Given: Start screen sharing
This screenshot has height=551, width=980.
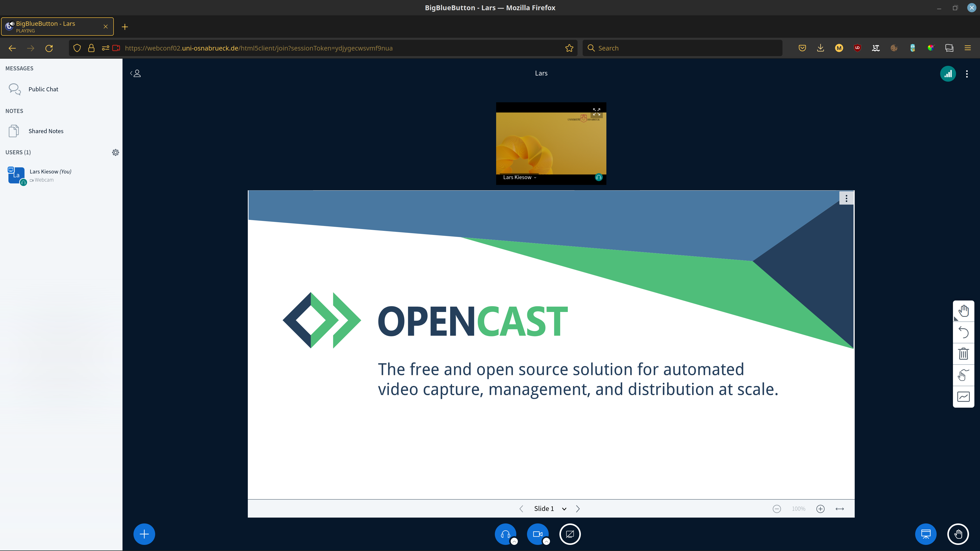Looking at the screenshot, I should pyautogui.click(x=570, y=534).
